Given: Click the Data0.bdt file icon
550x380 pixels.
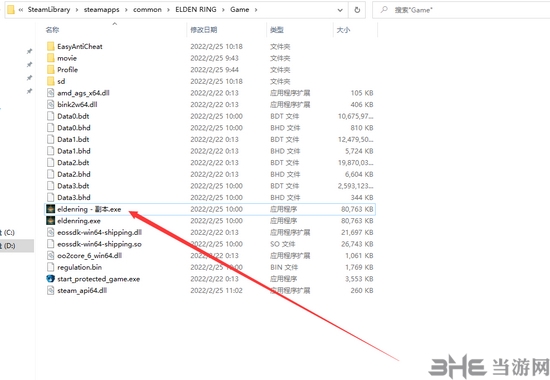Looking at the screenshot, I should pyautogui.click(x=51, y=116).
